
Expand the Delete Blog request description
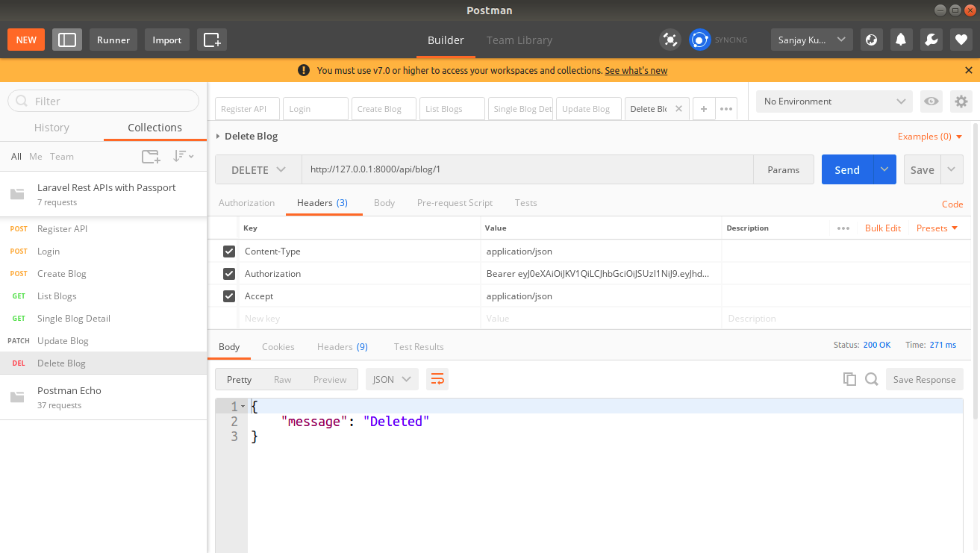point(218,137)
